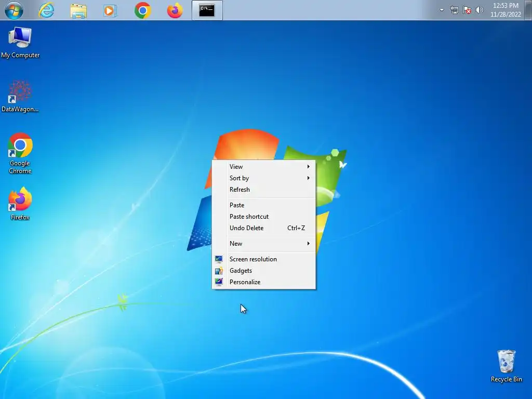
Task: Open Personalize from the context menu
Action: click(x=263, y=282)
